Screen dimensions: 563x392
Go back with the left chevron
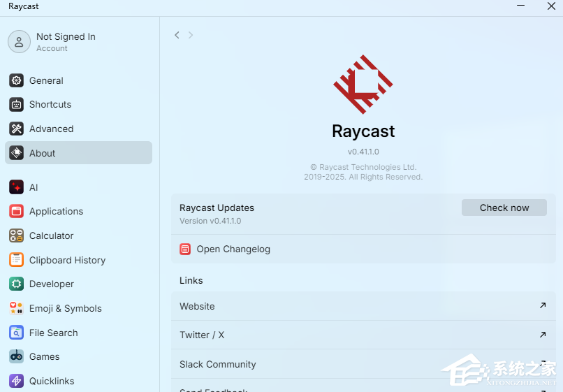pos(177,35)
